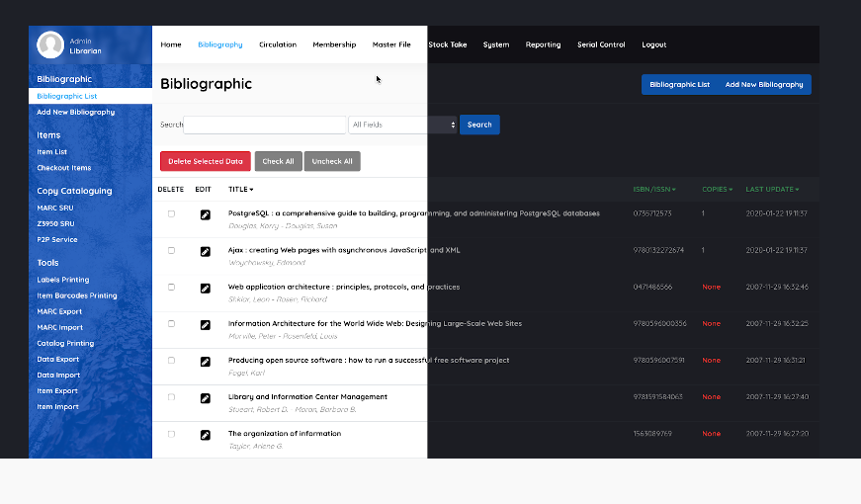
Task: Open Item List in the sidebar
Action: pos(51,152)
